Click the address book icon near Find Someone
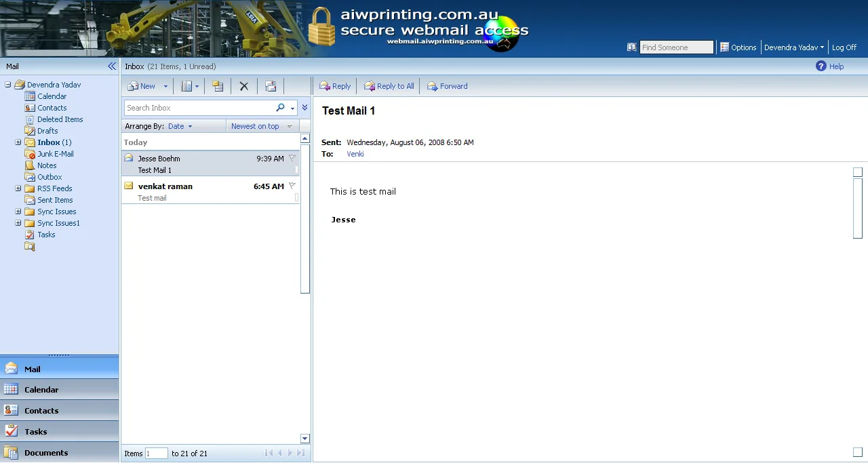 click(631, 47)
